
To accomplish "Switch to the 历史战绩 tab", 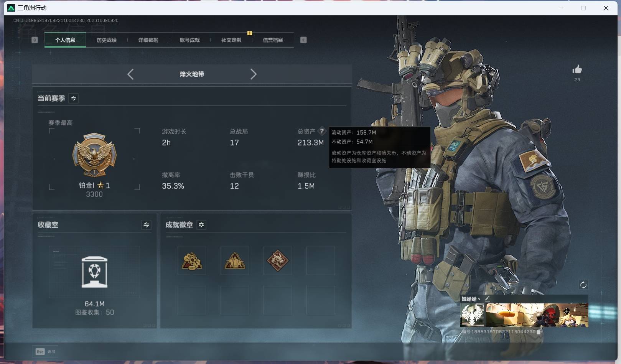I will pos(107,40).
